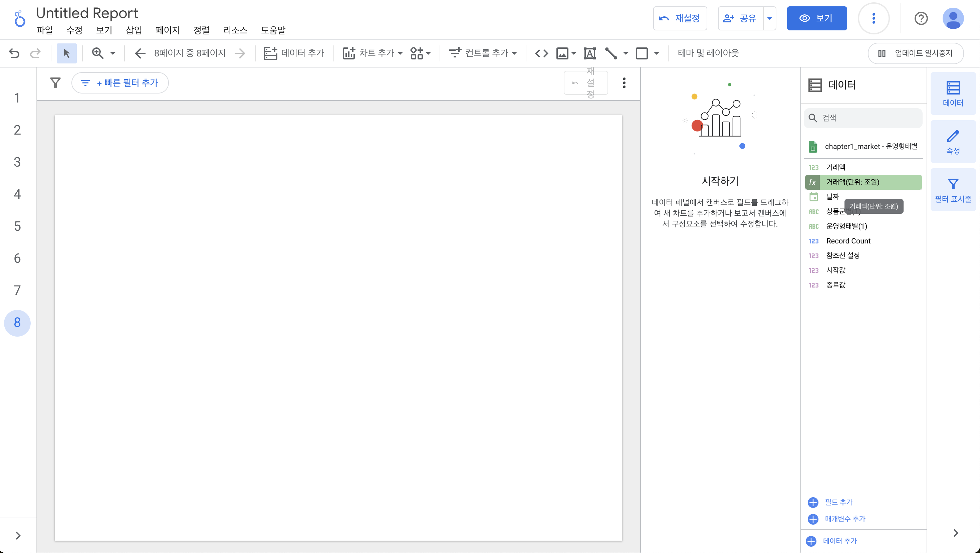The height and width of the screenshot is (553, 980).
Task: Open the 리소스 menu
Action: point(235,30)
